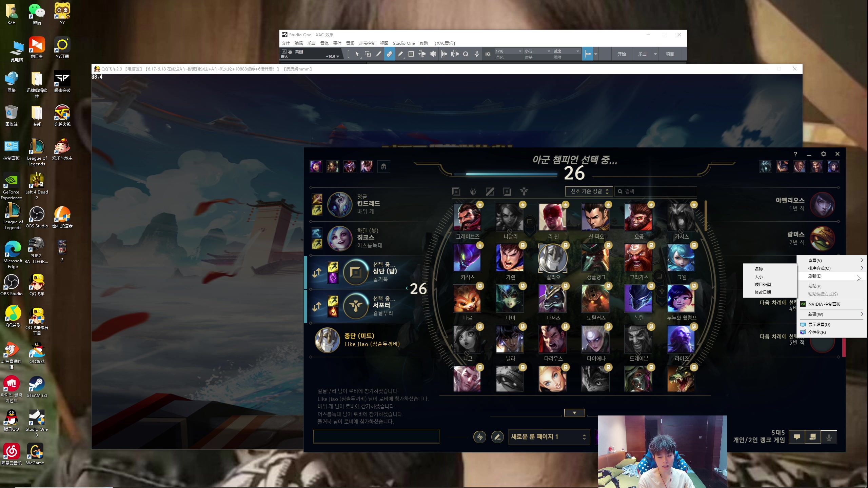Click the champion list scrollbar
This screenshot has height=488, width=868.
tap(706, 216)
